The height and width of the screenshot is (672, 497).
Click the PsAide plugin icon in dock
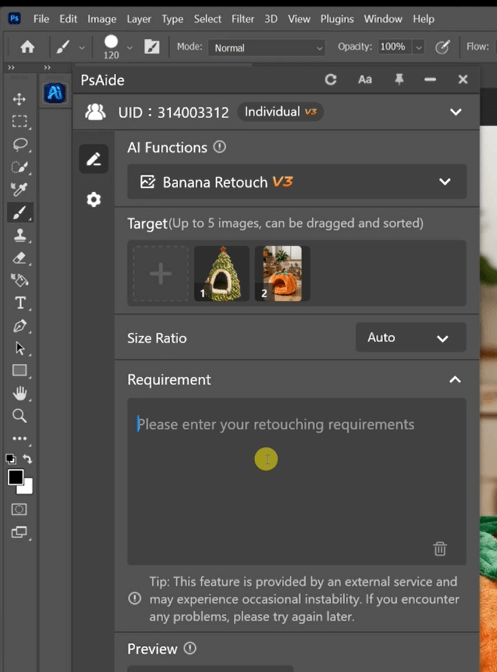[x=55, y=93]
